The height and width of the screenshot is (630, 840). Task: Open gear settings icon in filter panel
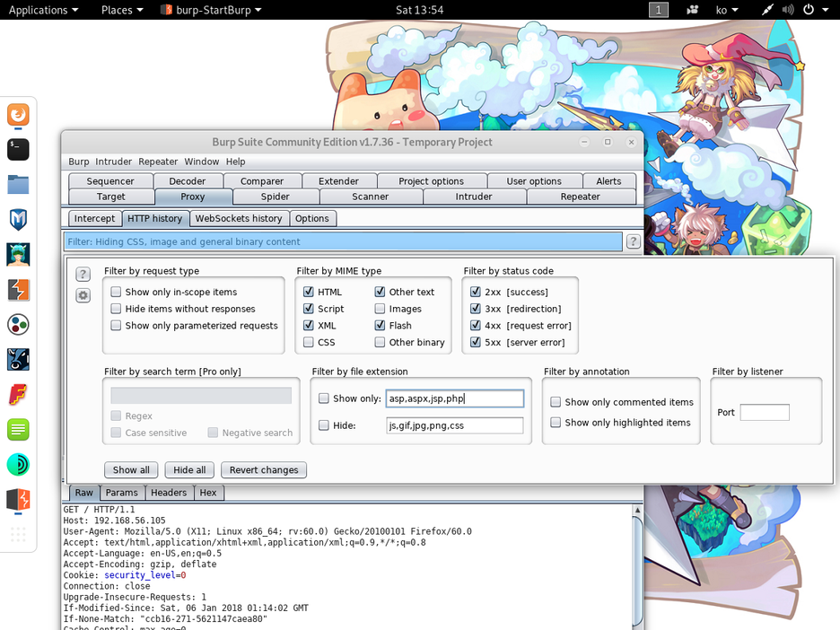point(83,295)
